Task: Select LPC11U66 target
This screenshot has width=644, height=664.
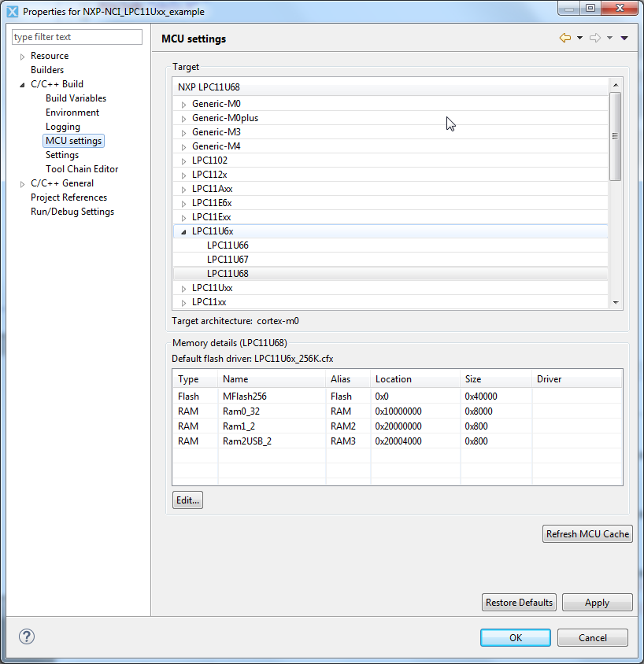Action: 390,245
